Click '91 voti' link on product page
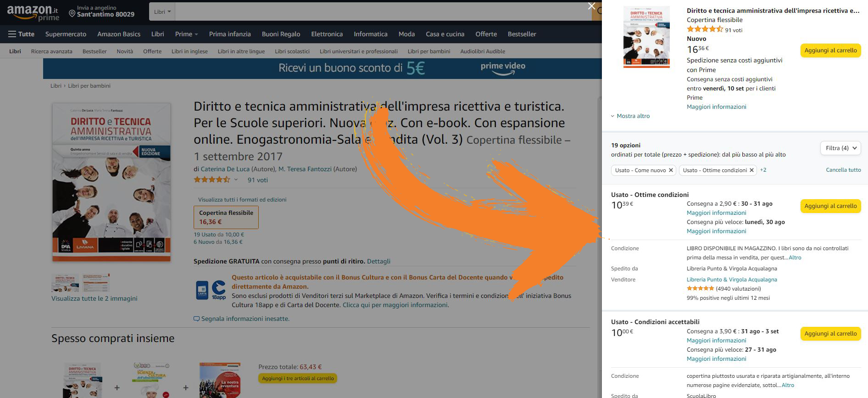Image resolution: width=868 pixels, height=398 pixels. click(x=258, y=180)
